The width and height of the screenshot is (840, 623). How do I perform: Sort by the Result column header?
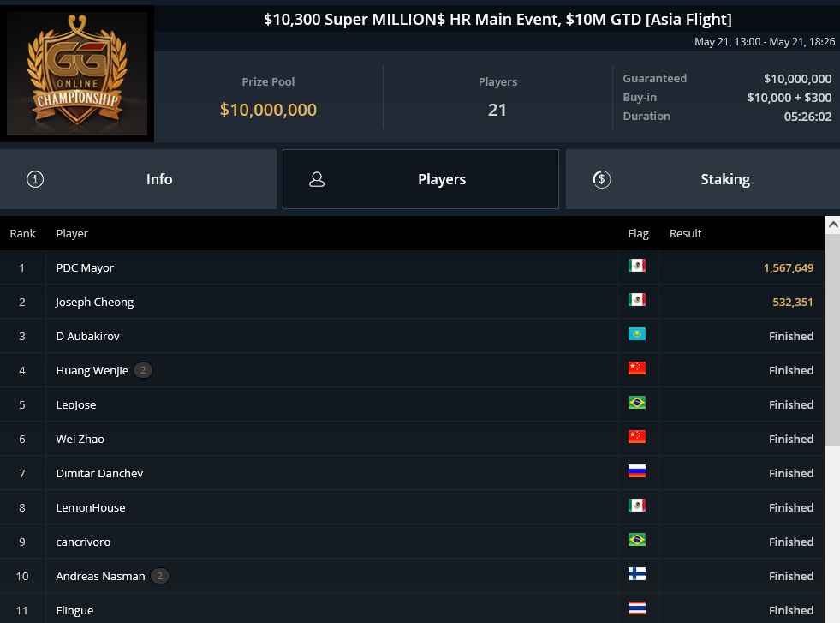tap(685, 233)
